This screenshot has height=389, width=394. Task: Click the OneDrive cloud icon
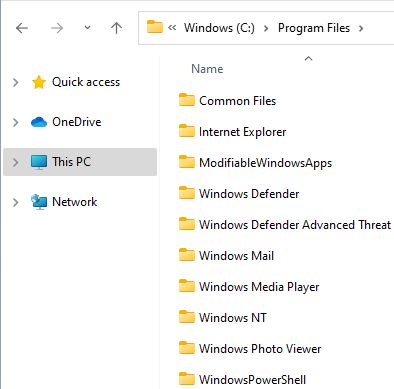39,122
